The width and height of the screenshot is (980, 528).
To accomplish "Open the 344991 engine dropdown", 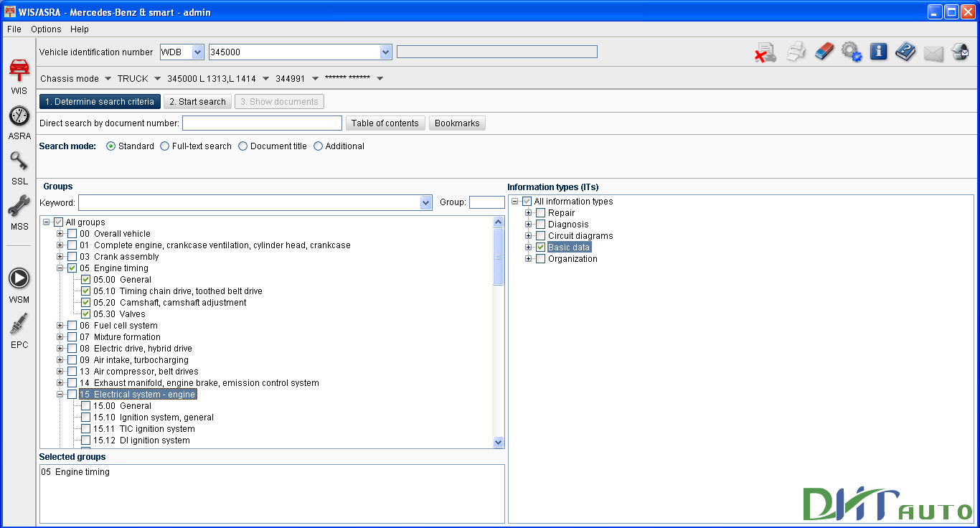I will pos(315,79).
